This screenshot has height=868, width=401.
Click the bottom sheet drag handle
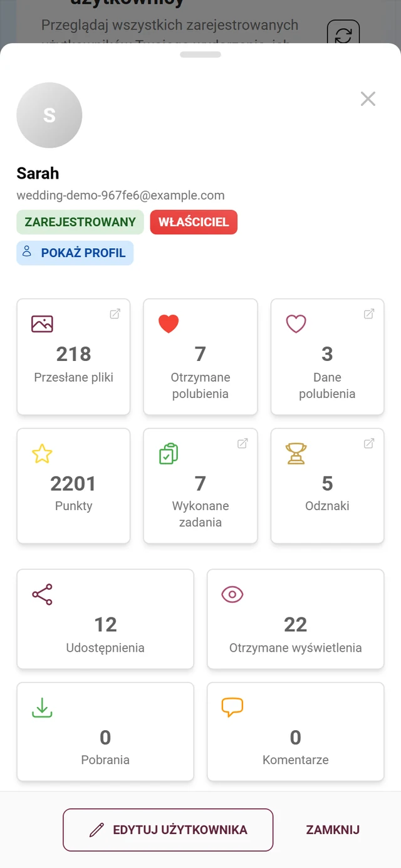coord(200,55)
